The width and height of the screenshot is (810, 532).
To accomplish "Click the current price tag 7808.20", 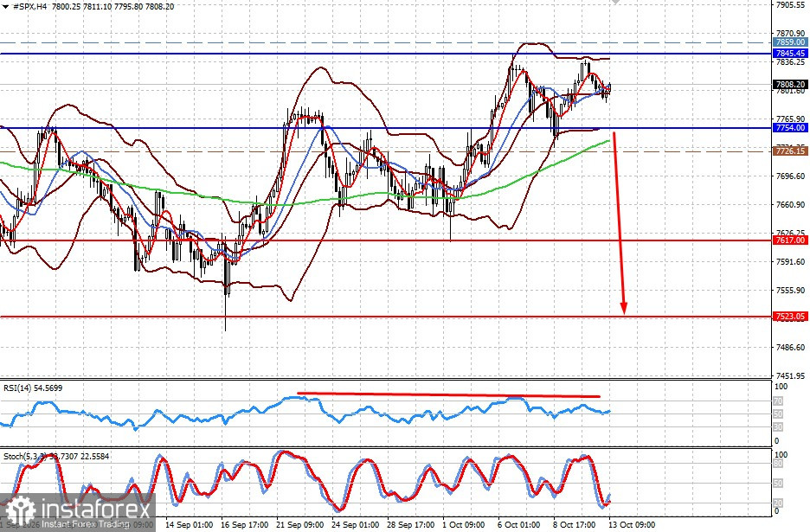I will pyautogui.click(x=790, y=84).
